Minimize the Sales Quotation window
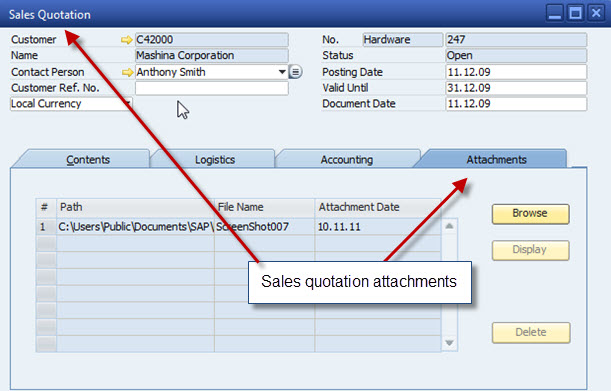 click(554, 13)
